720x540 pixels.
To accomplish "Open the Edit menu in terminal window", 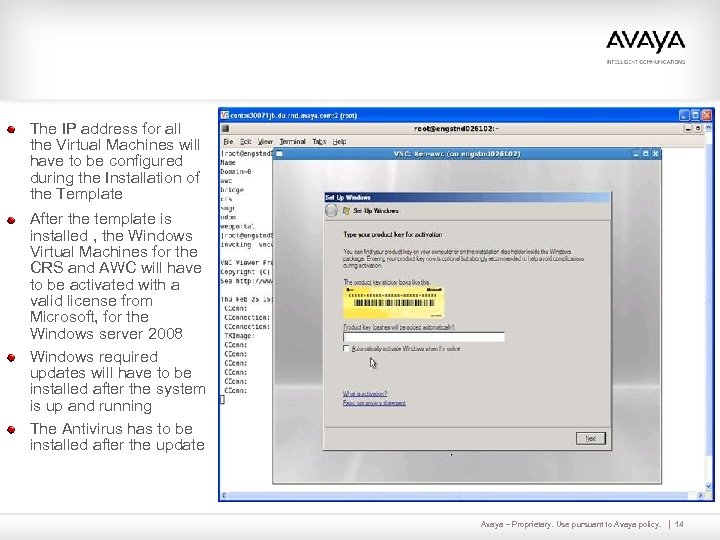I will point(245,141).
